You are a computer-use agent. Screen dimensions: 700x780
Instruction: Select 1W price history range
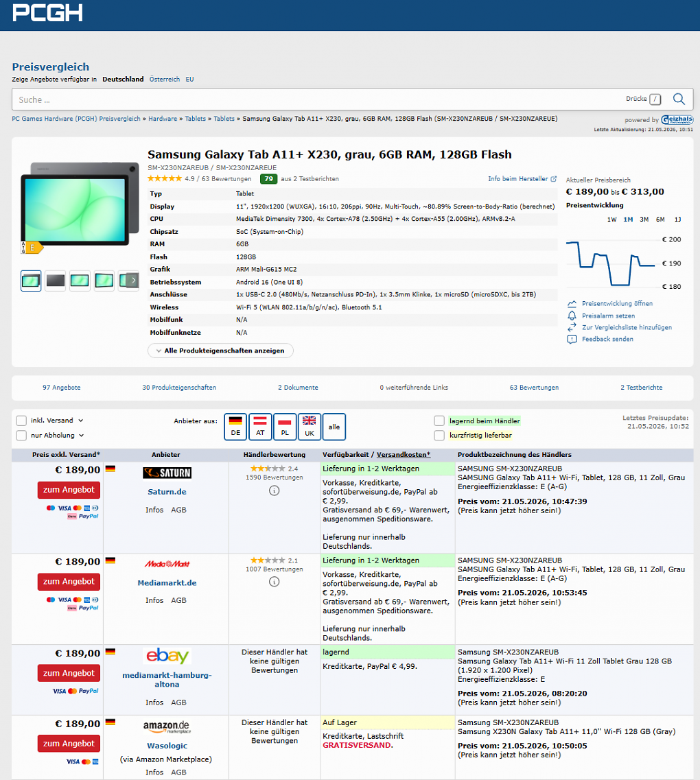[612, 220]
